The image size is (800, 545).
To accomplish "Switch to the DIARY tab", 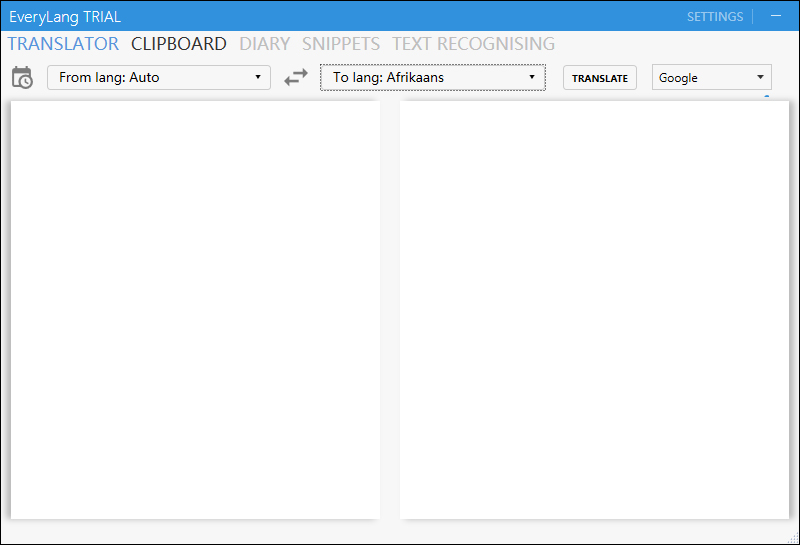I will (x=264, y=44).
